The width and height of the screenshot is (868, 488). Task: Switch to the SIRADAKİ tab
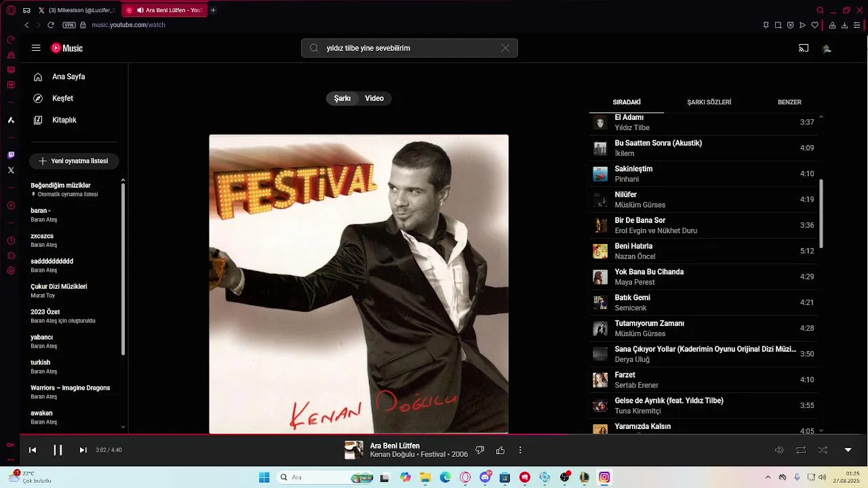click(627, 102)
